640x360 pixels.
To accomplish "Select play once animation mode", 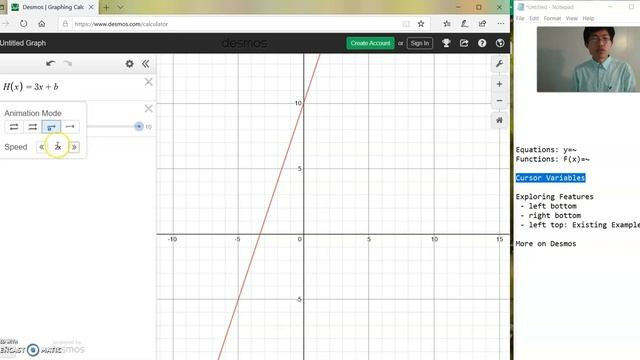I will (51, 127).
